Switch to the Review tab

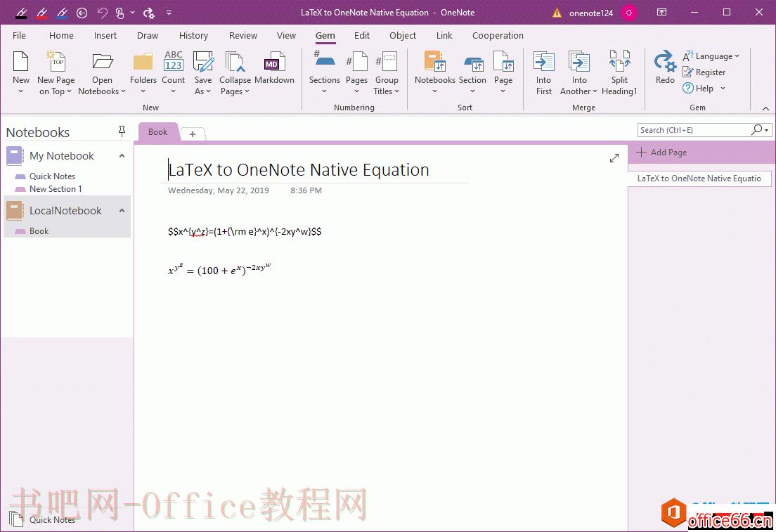point(243,36)
